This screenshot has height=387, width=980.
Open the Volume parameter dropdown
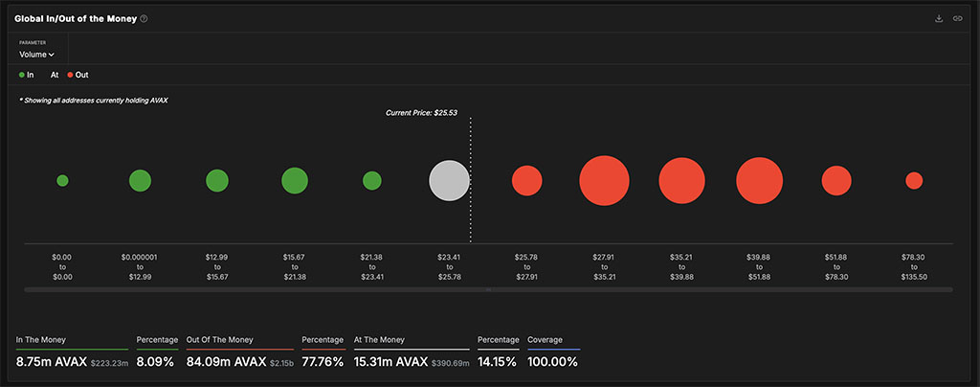coord(37,55)
